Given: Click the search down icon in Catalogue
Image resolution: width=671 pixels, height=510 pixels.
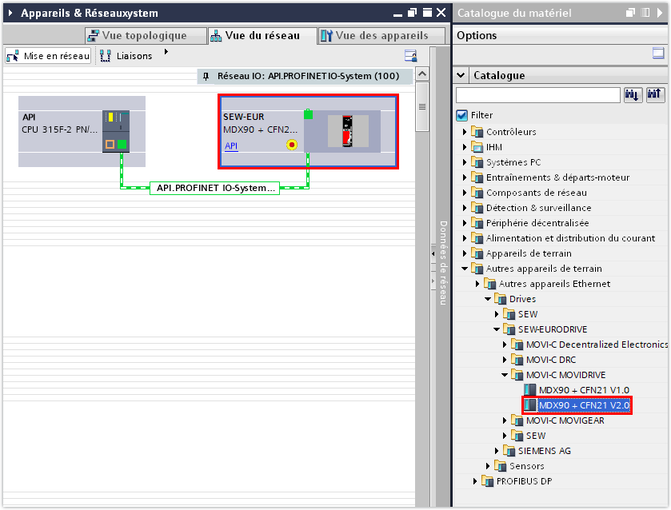Looking at the screenshot, I should click(633, 95).
